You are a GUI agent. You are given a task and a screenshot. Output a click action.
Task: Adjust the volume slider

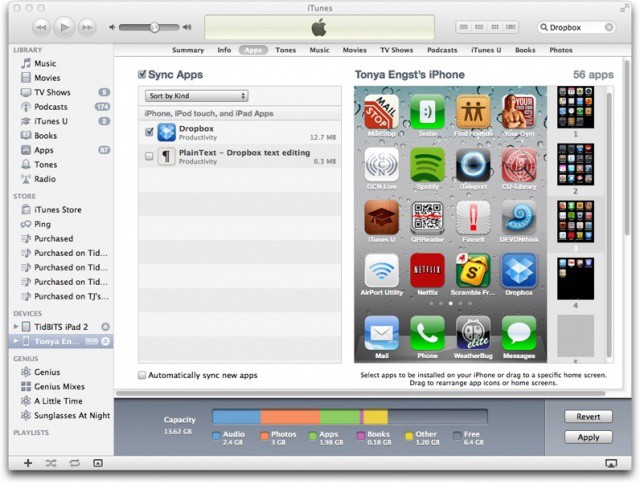[153, 27]
